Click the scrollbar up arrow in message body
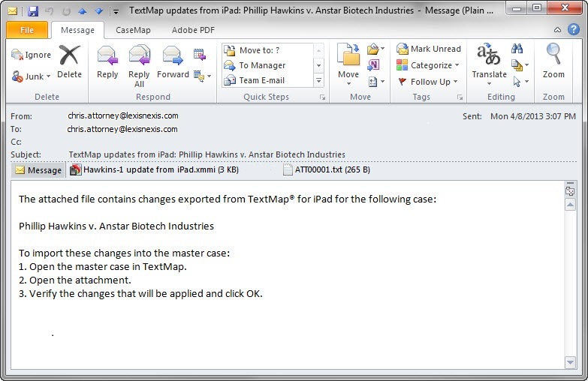Viewport: 588px width, 381px height. [x=570, y=205]
